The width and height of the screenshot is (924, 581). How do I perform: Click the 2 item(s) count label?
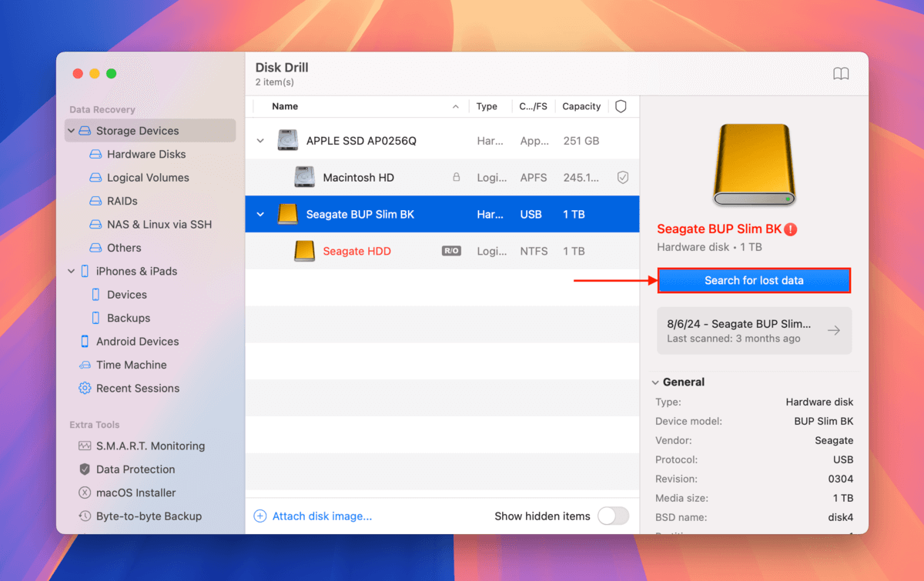pos(274,82)
